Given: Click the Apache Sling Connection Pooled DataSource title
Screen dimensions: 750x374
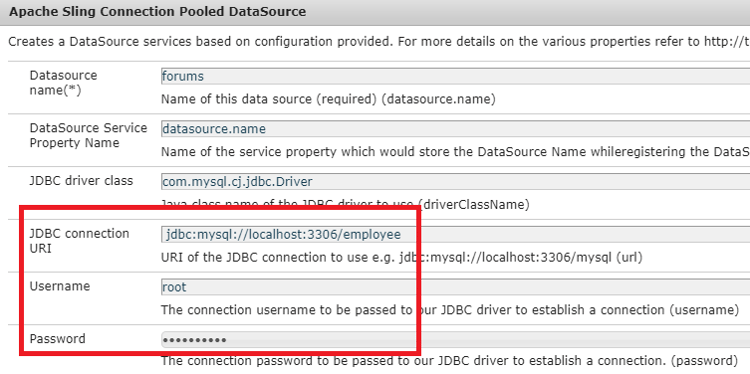Looking at the screenshot, I should pyautogui.click(x=157, y=11).
